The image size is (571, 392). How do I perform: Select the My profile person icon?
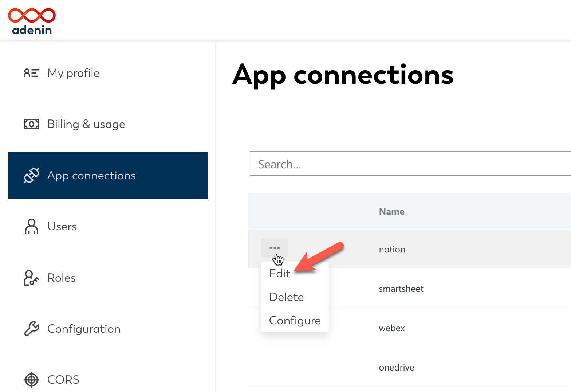click(31, 73)
